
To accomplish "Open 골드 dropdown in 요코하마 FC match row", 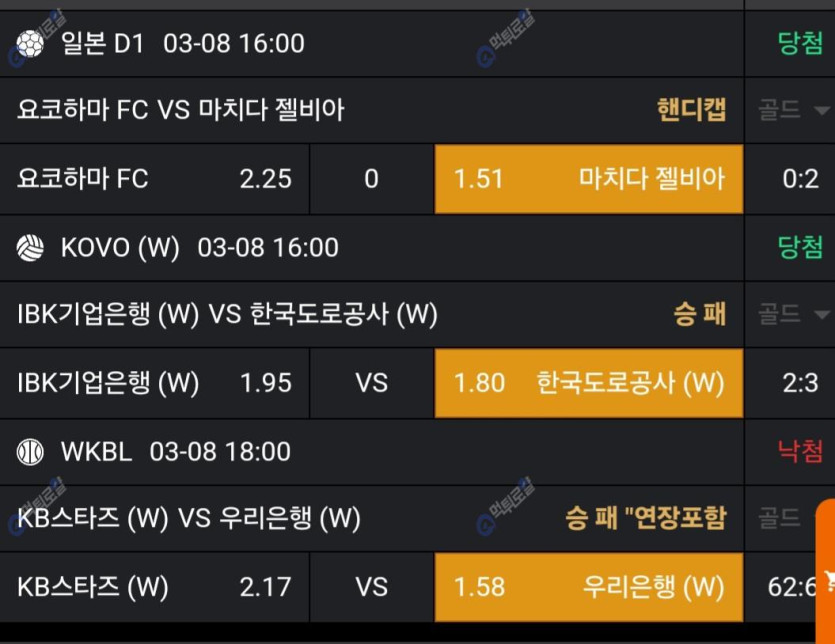I will point(794,110).
